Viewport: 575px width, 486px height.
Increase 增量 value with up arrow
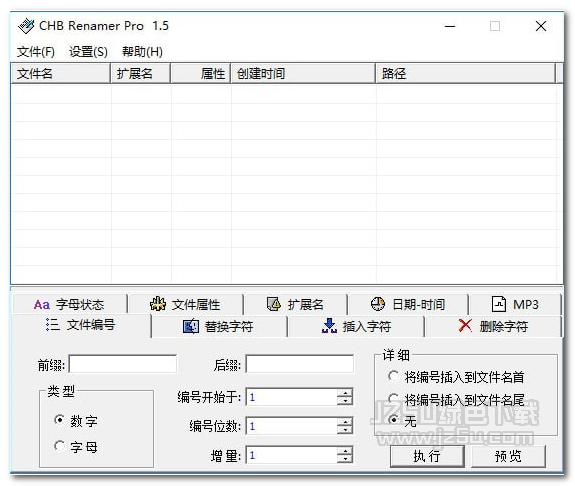point(345,451)
